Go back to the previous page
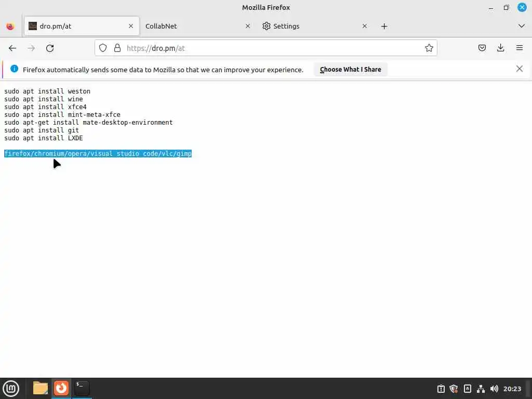The width and height of the screenshot is (532, 399). click(12, 48)
